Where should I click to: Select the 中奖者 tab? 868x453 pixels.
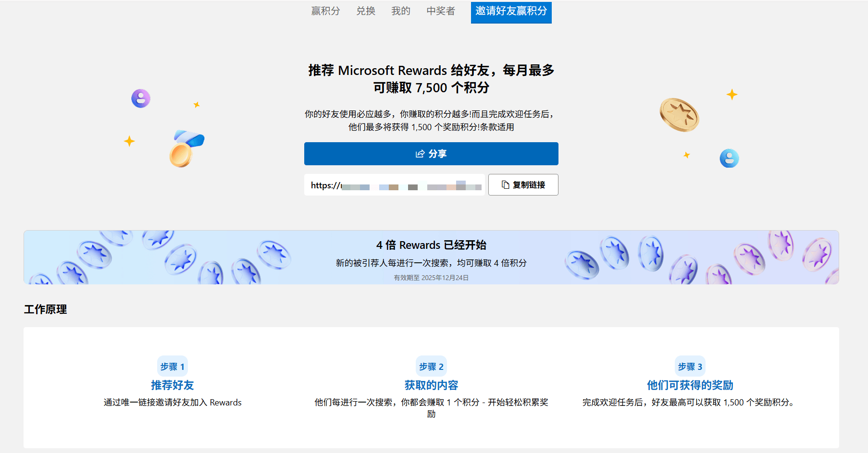point(441,11)
